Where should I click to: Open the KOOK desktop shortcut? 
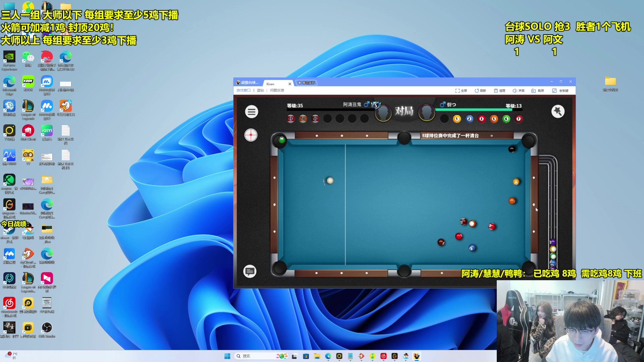28,83
